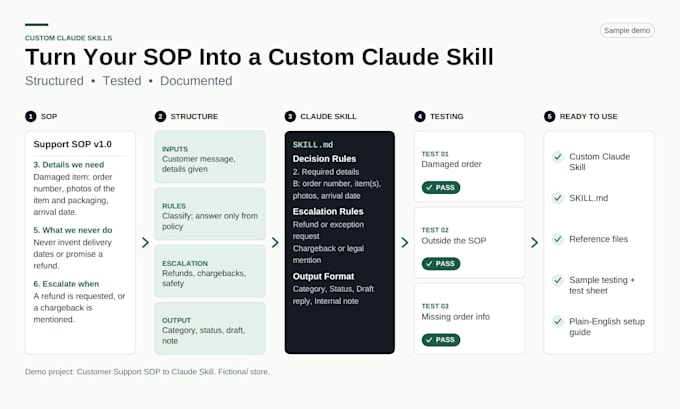Click the CUSTOM CLAUDE SKILLS eyebrow label
This screenshot has height=409, width=680.
point(69,38)
